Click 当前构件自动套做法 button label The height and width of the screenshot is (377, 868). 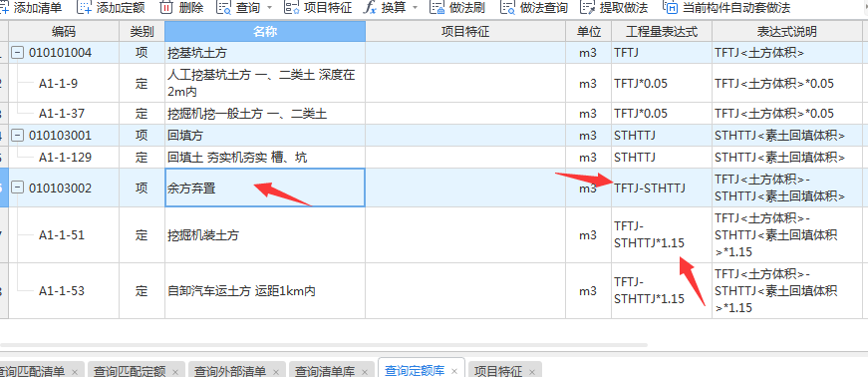click(736, 8)
